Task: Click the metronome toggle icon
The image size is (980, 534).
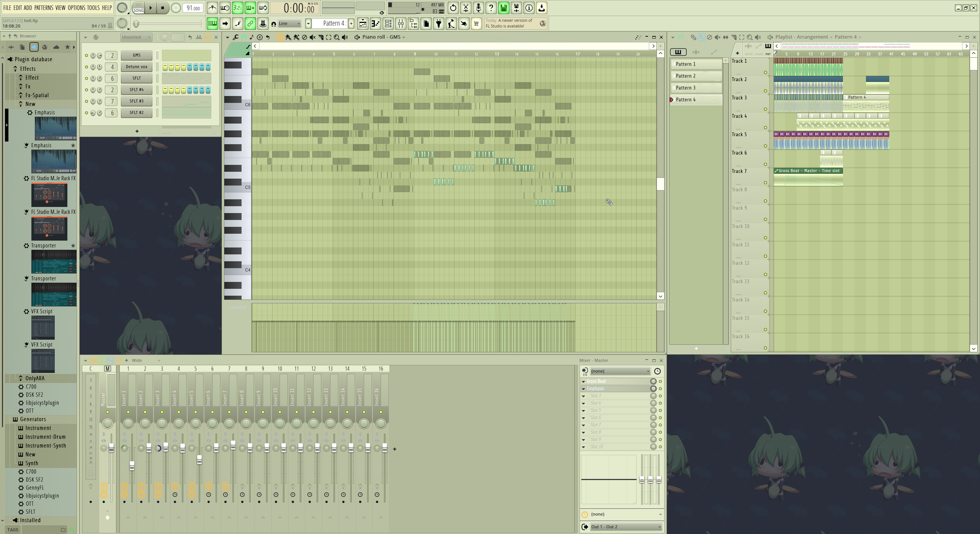Action: pos(212,8)
